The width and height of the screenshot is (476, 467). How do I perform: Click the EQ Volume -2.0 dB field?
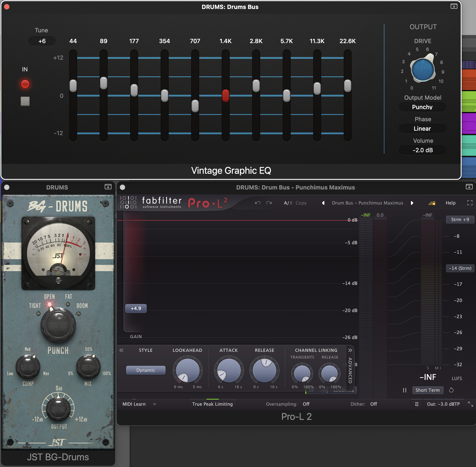[x=422, y=150]
